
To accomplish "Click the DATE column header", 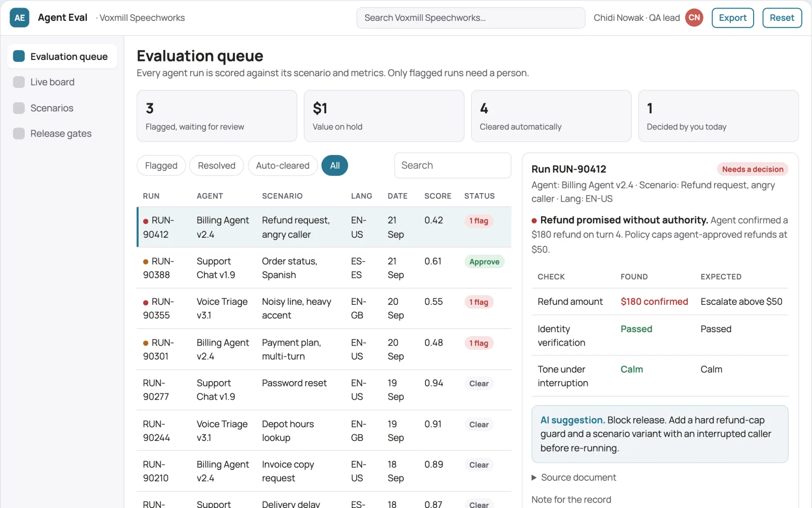I will pos(397,196).
